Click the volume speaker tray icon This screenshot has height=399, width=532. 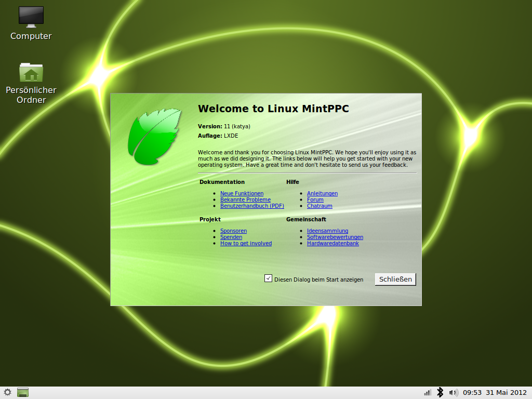pos(453,393)
